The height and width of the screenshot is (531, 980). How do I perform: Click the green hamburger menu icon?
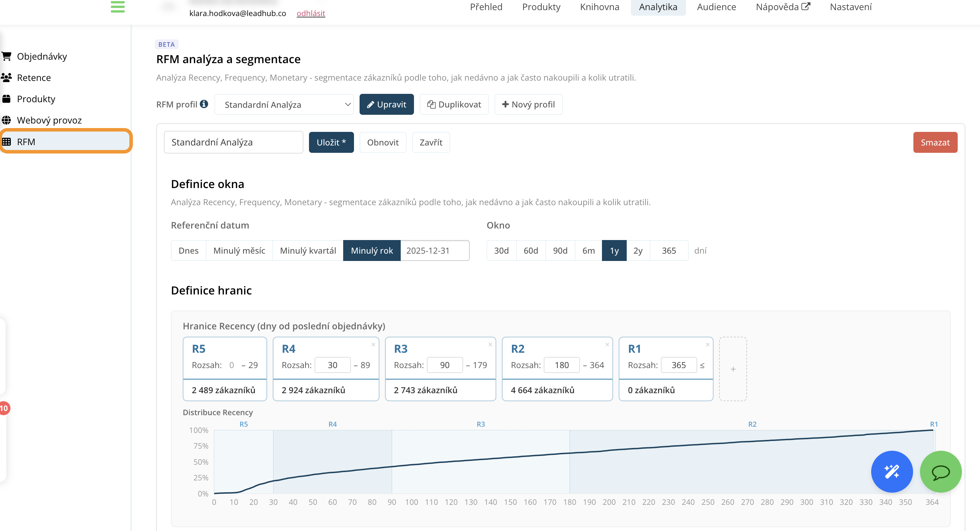(118, 7)
